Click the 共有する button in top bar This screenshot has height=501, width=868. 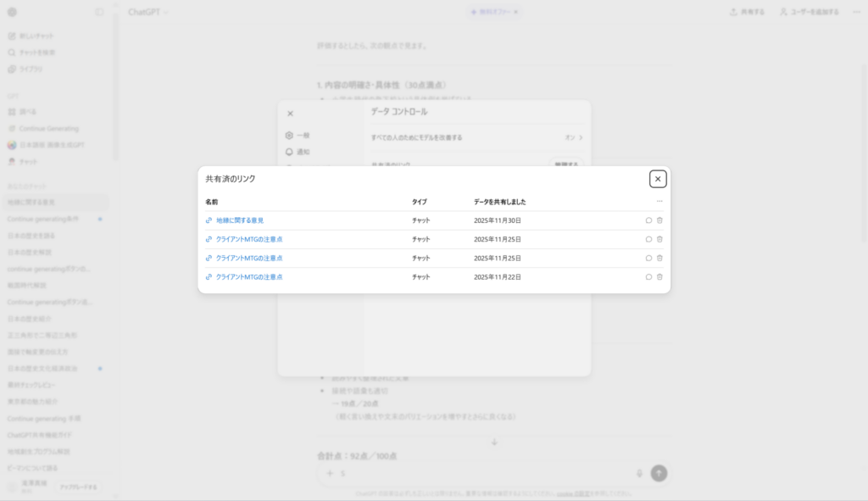click(x=747, y=12)
